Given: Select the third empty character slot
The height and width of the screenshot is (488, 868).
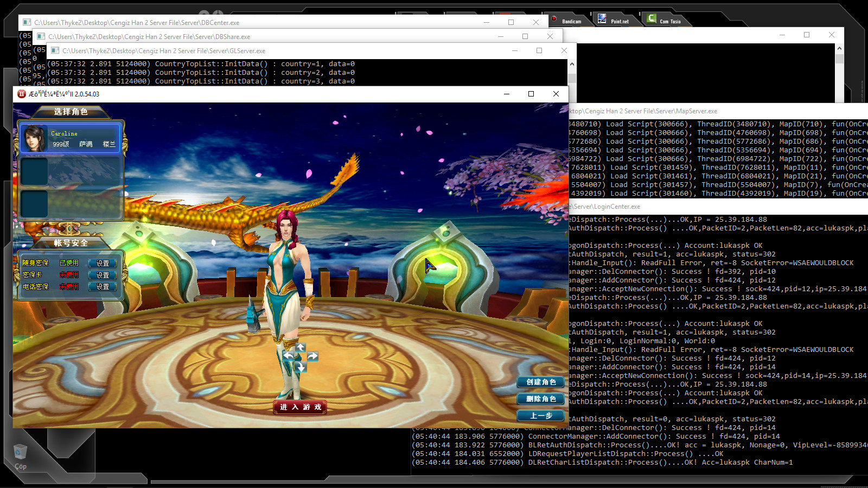Looking at the screenshot, I should [x=71, y=203].
